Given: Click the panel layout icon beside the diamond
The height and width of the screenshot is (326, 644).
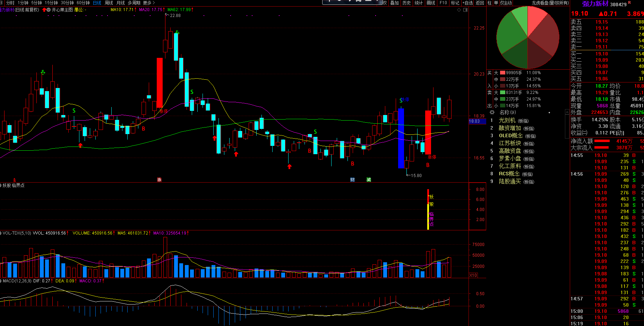Looking at the screenshot, I should click(x=465, y=10).
